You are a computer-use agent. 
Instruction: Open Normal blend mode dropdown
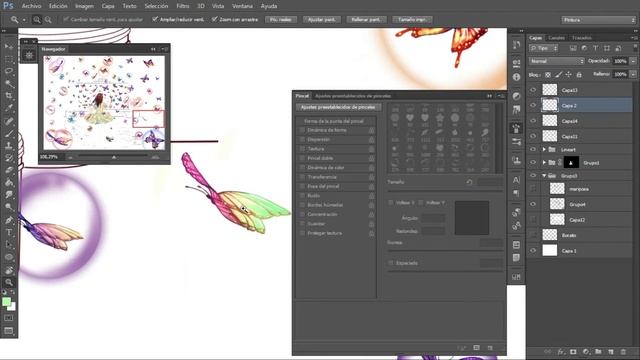pos(557,61)
